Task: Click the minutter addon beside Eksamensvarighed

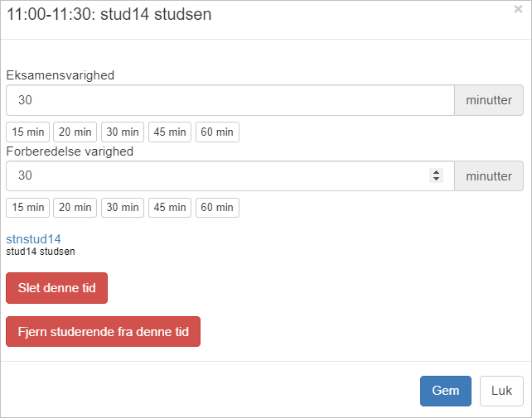Action: pyautogui.click(x=489, y=100)
